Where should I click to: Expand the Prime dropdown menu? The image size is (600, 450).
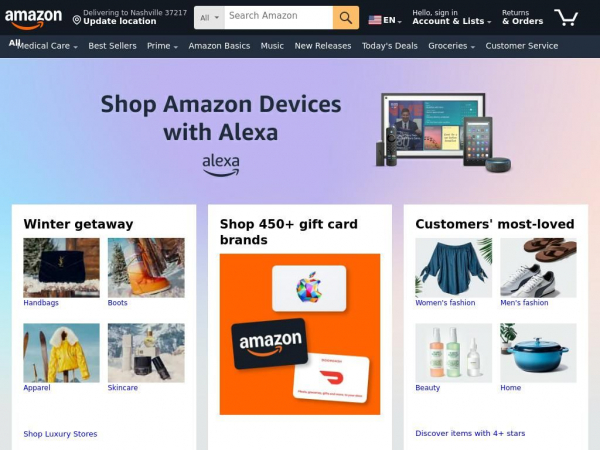pyautogui.click(x=162, y=46)
